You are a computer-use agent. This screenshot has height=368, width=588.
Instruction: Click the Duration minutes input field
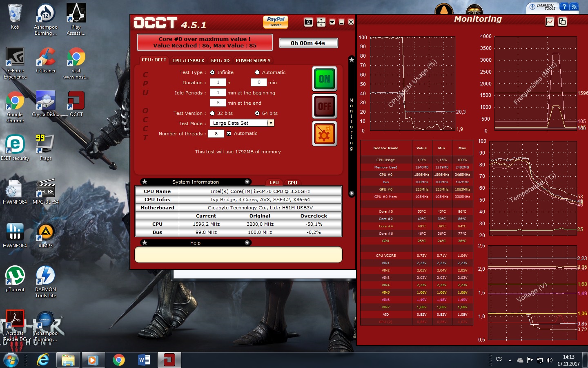point(259,82)
